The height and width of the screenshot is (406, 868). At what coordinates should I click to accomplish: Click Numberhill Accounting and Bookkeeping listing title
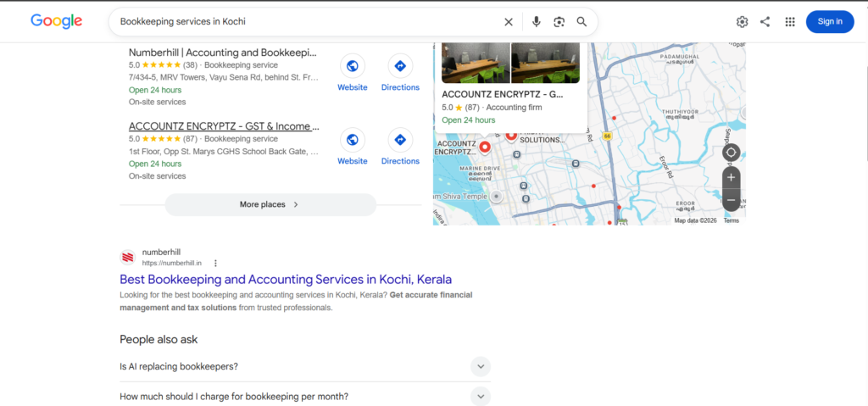(x=223, y=53)
